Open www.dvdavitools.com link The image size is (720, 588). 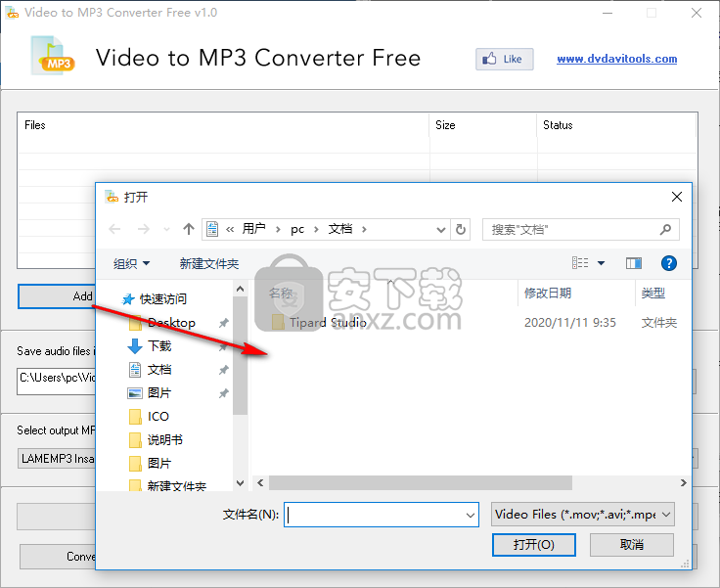pos(616,59)
